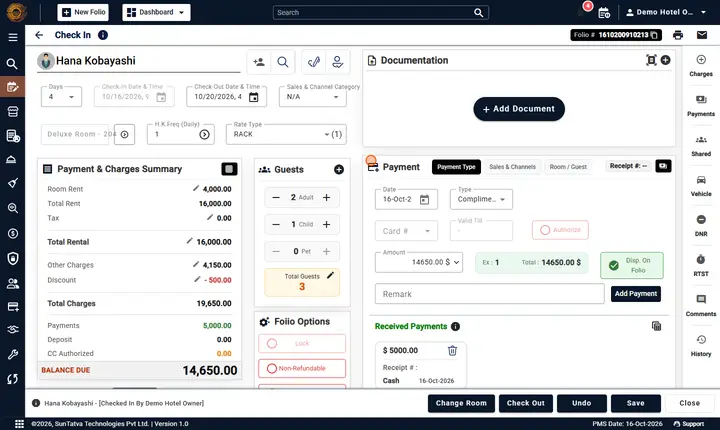Click the Change Room button
Screen dimensions: 720x430
[461, 403]
